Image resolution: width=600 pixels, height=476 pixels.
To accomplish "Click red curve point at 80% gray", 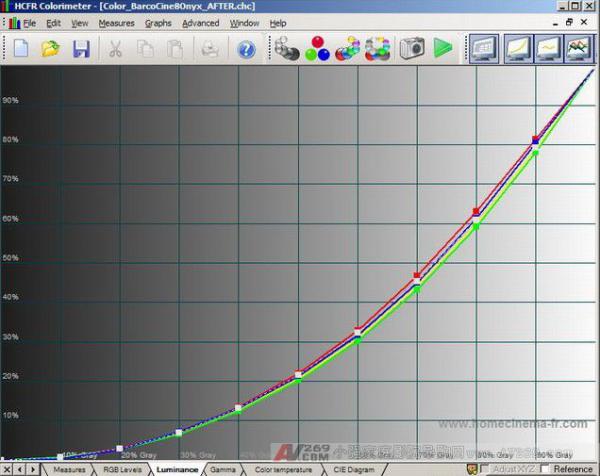I will [476, 212].
